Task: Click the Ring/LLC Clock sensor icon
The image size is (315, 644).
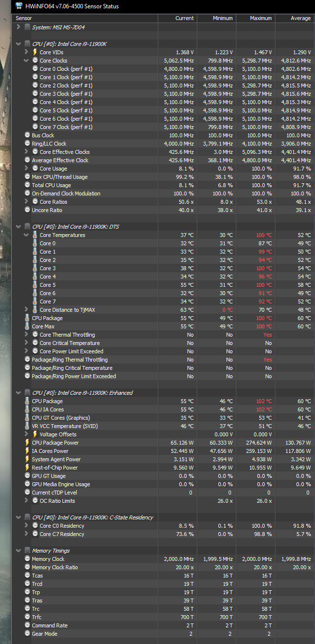Action: (27, 144)
